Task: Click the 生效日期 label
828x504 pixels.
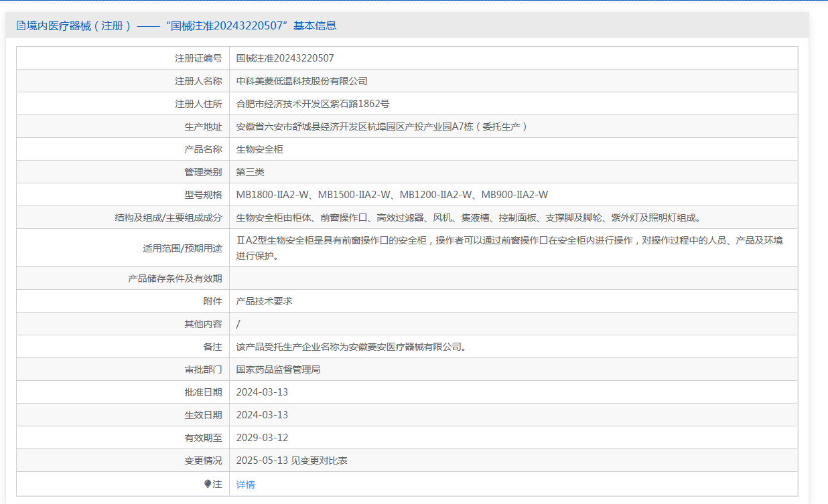Action: pyautogui.click(x=203, y=415)
